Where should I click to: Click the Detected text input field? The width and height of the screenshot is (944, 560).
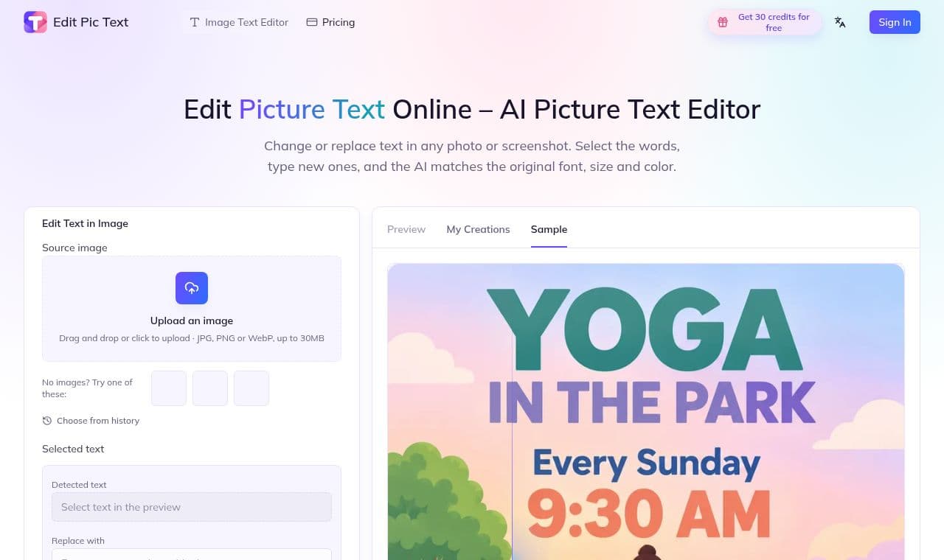[x=192, y=507]
